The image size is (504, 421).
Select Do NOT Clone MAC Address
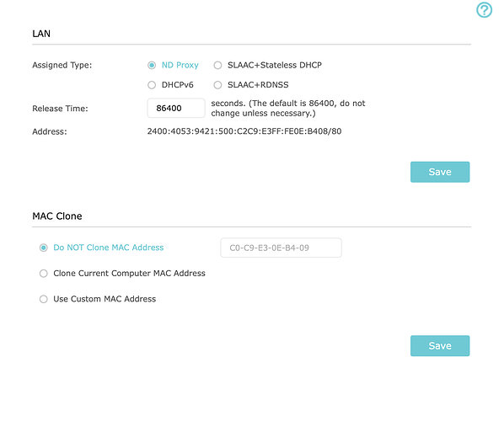tap(43, 248)
